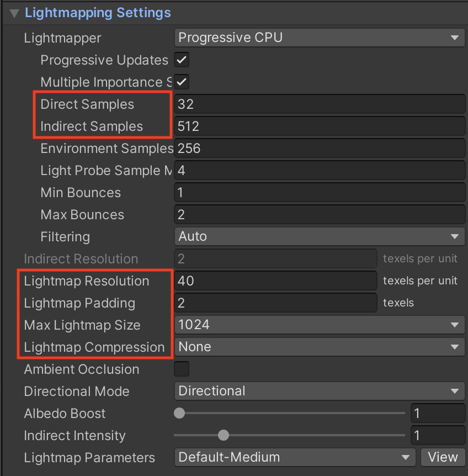Disable Progressive Updates checkbox

click(182, 60)
